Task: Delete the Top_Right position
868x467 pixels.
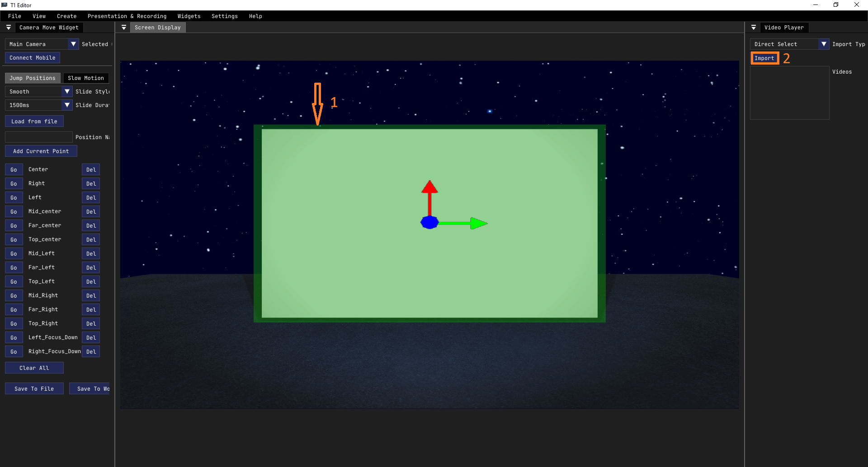Action: pos(91,324)
